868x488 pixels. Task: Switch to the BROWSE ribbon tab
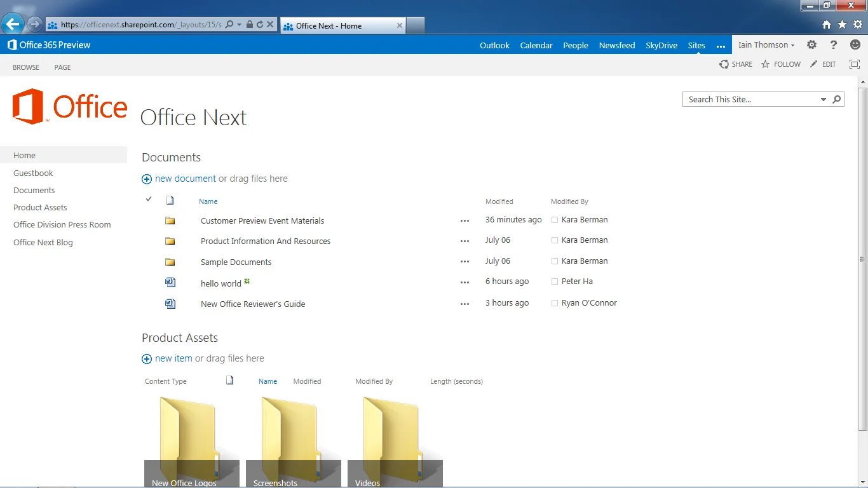26,67
